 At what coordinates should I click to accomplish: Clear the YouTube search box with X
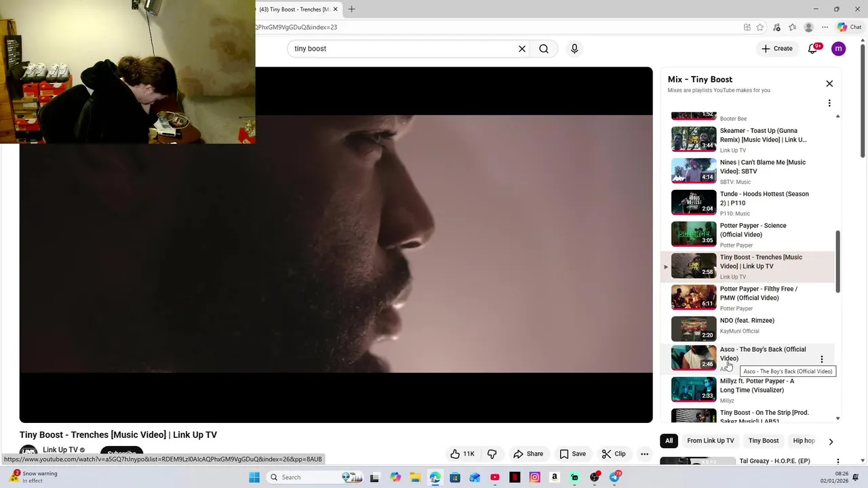point(522,49)
